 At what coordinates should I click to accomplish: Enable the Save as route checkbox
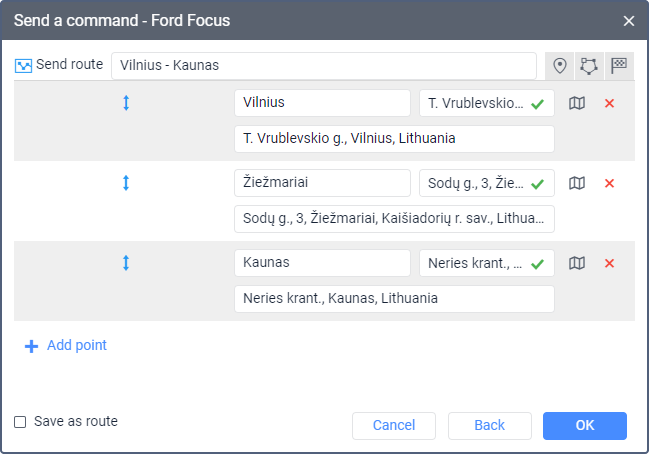point(20,422)
